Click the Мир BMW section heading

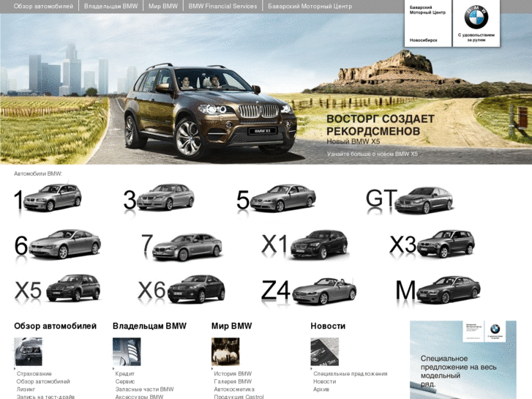point(232,326)
